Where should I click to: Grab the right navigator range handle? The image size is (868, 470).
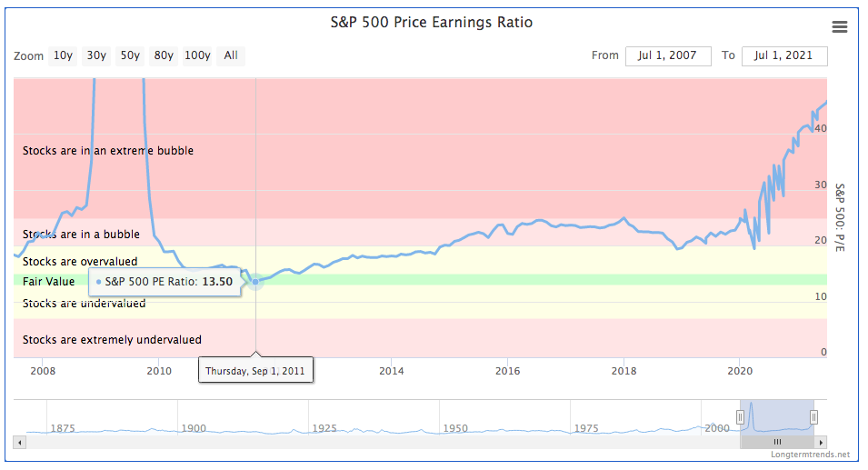pos(813,417)
